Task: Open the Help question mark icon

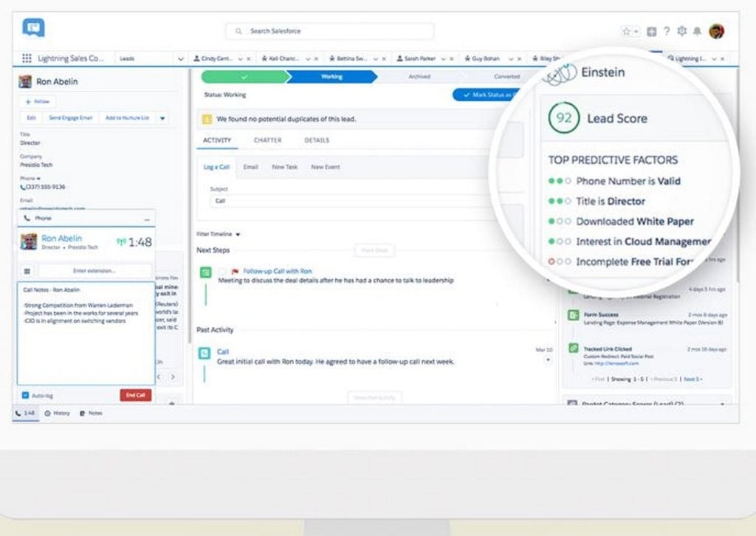Action: [667, 31]
